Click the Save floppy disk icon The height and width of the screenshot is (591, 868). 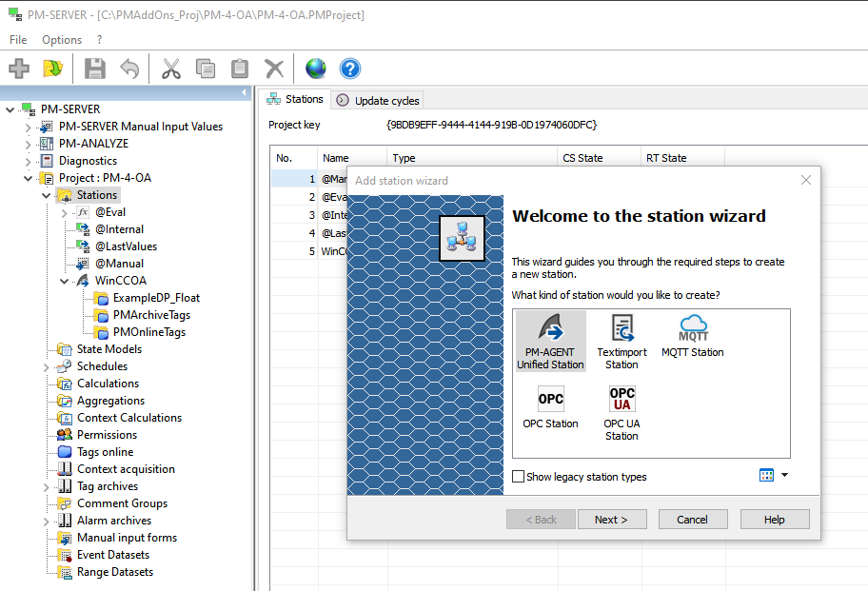coord(94,69)
